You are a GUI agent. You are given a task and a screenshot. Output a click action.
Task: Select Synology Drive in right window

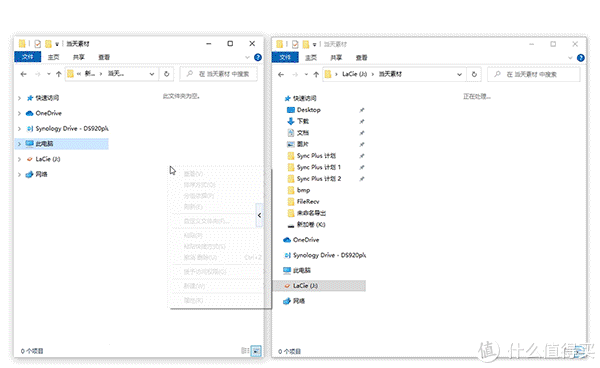click(x=324, y=255)
